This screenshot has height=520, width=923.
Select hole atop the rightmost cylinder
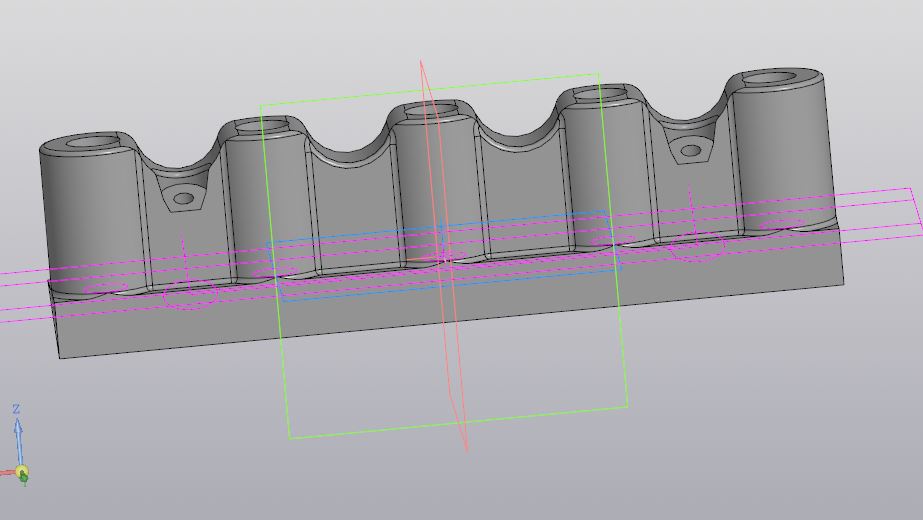tap(781, 78)
